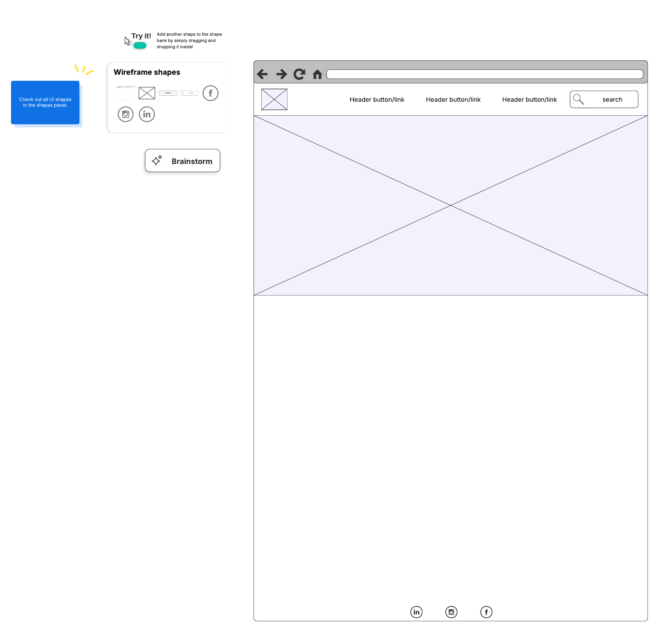Viewport: 667px width, 644px height.
Task: Click the LinkedIn icon in page footer
Action: pos(416,612)
